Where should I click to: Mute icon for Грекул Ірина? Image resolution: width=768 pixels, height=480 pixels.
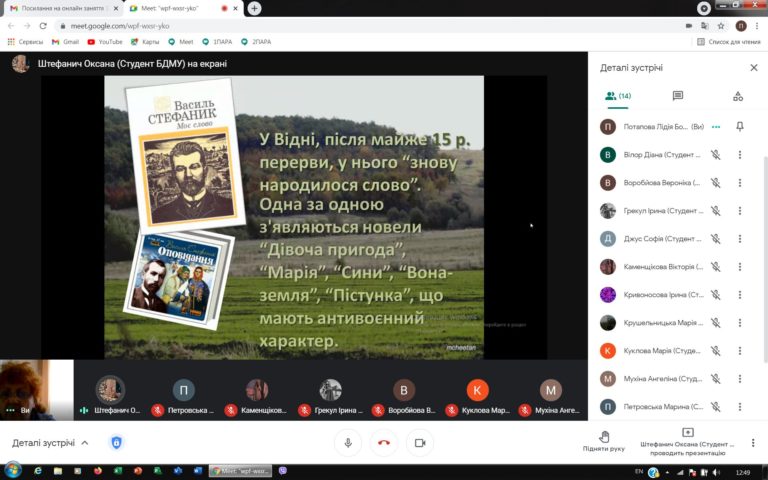click(716, 211)
